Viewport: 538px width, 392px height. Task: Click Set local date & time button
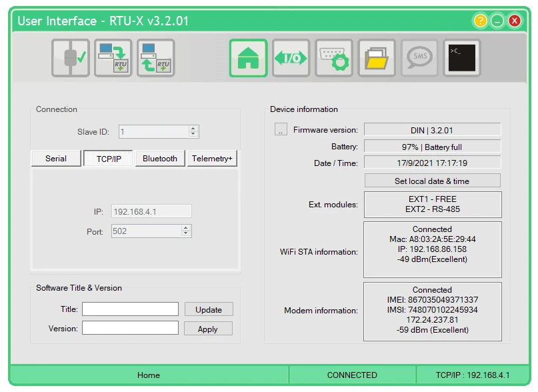pos(432,181)
